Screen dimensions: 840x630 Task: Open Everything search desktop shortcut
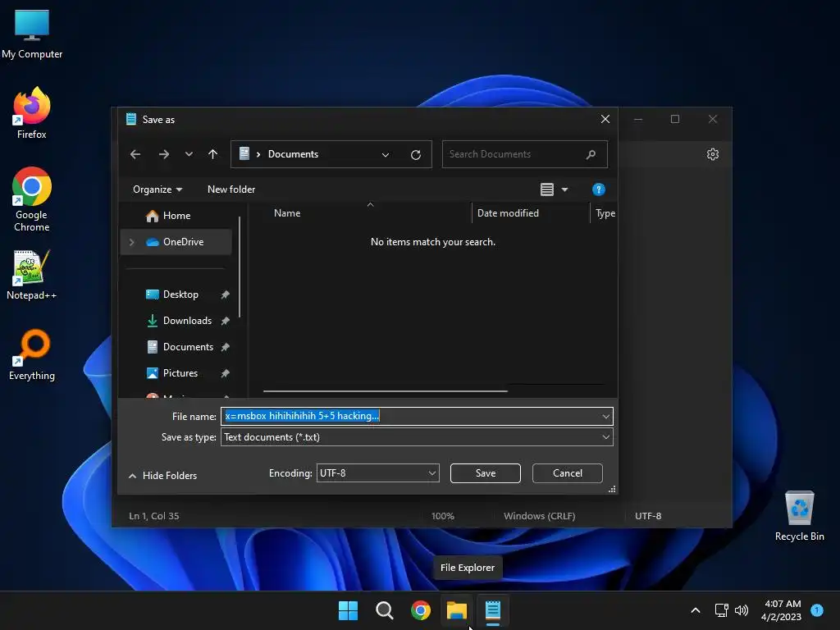[32, 355]
